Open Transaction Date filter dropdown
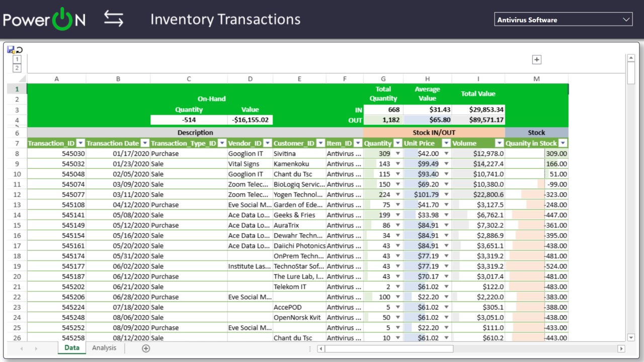 [x=145, y=143]
